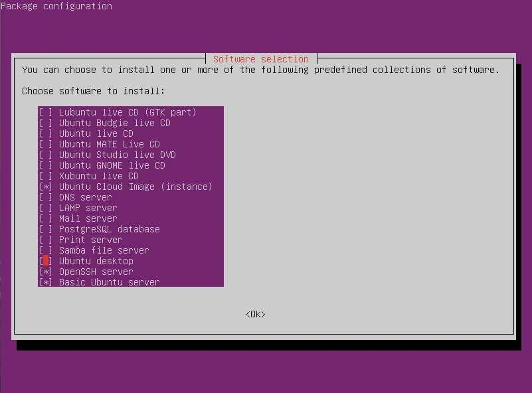Viewport: 532px width, 393px height.
Task: Click the 'Ubuntu MATE Live CD' label
Action: point(109,144)
